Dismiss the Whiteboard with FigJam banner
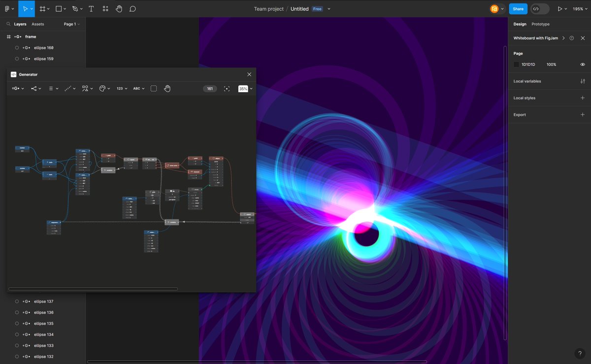Screen dimensions: 591x364 (583, 38)
